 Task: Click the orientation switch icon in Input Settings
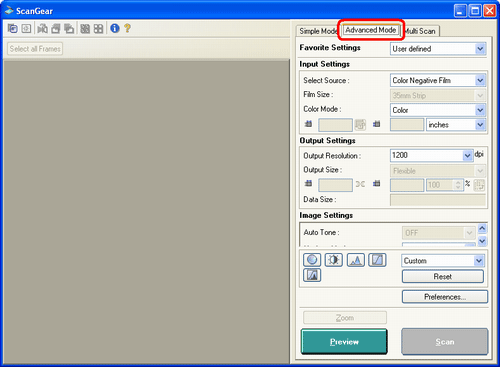[x=360, y=125]
